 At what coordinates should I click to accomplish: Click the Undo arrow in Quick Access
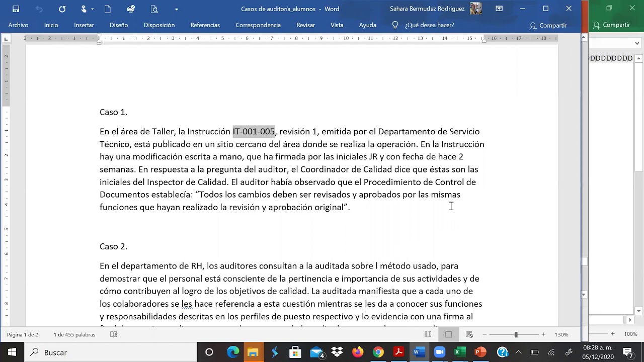click(x=39, y=9)
